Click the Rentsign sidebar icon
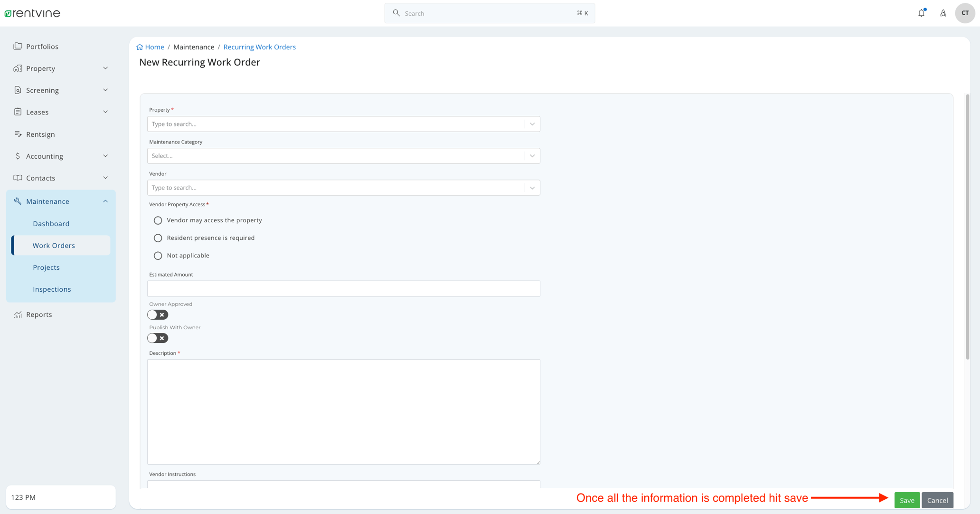This screenshot has height=514, width=980. click(18, 134)
